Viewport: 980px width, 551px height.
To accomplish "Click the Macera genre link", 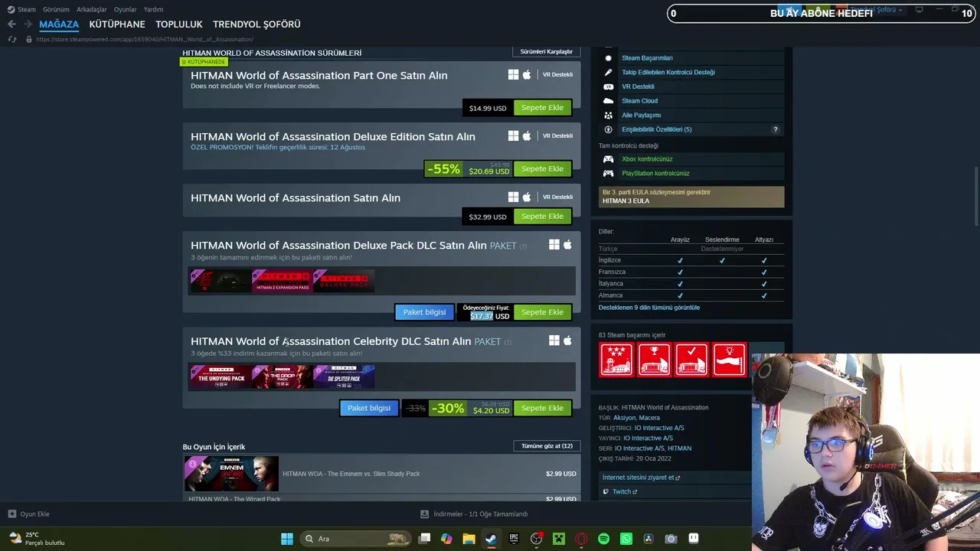I will pyautogui.click(x=649, y=418).
